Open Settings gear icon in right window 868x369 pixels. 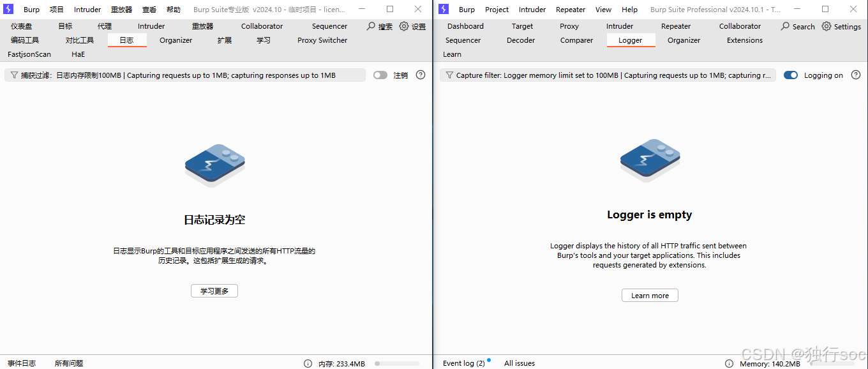tap(827, 26)
